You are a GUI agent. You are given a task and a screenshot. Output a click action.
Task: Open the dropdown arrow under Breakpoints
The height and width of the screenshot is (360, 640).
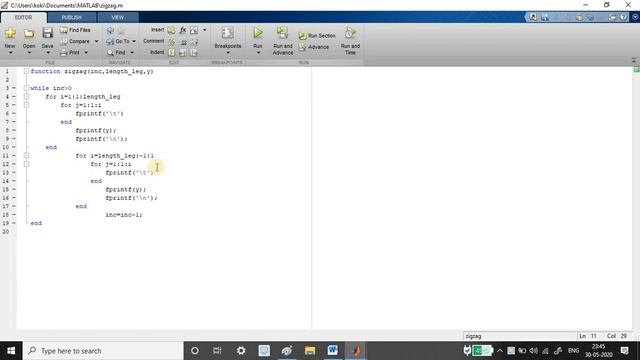point(227,53)
